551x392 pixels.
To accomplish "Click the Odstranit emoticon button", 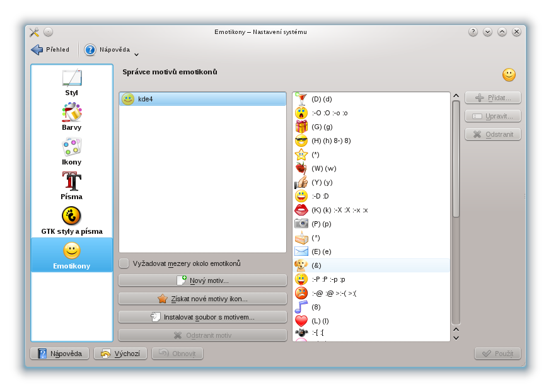I will pos(492,134).
